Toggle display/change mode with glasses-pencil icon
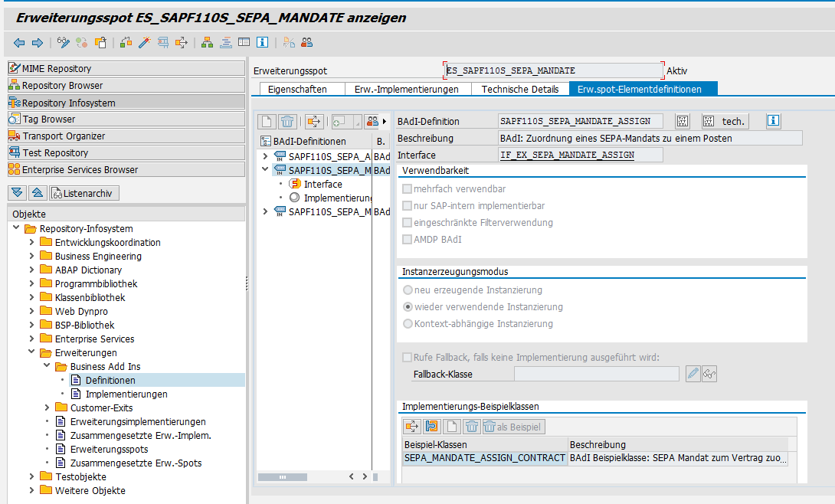The image size is (835, 504). coord(64,42)
